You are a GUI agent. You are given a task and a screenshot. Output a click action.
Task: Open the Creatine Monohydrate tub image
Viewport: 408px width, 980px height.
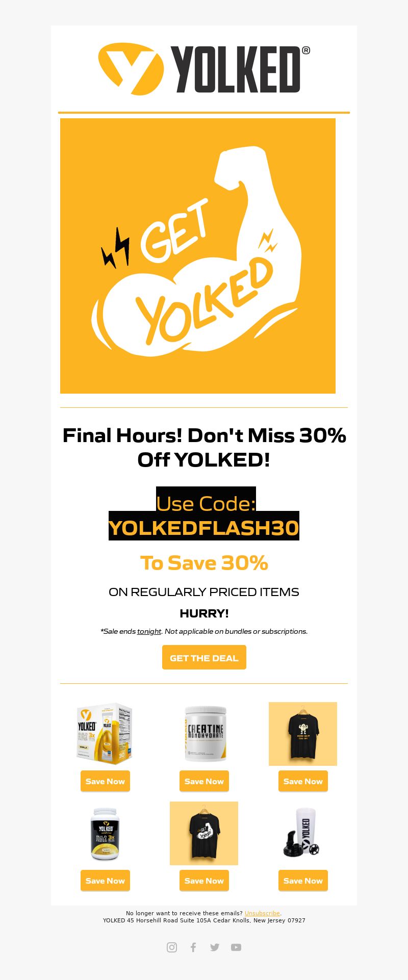point(204,734)
